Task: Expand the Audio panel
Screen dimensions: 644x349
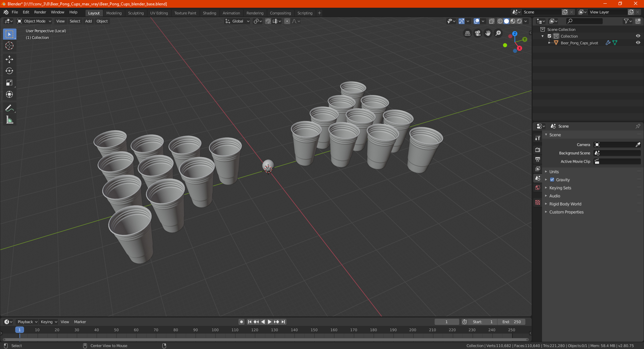Action: 554,196
